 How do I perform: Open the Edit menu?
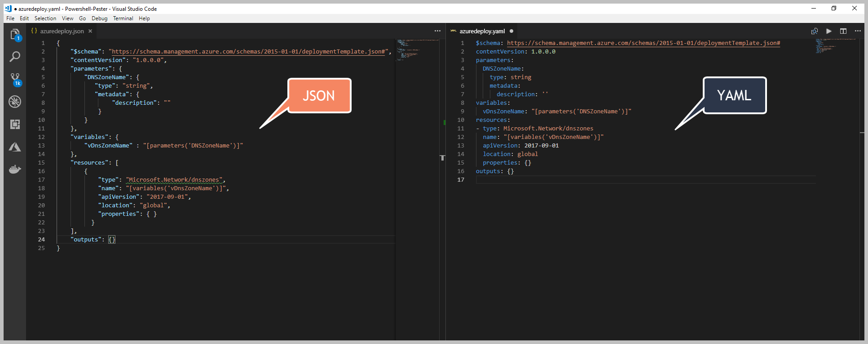[x=24, y=18]
